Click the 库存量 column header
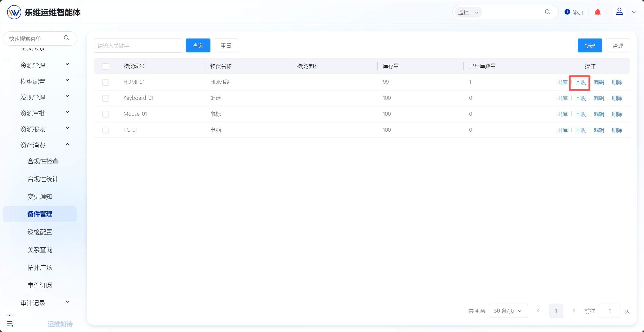This screenshot has width=644, height=332. (x=391, y=66)
